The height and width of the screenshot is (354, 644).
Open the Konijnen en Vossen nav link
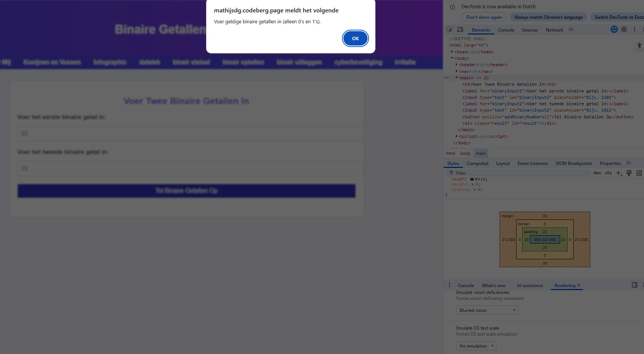(52, 62)
